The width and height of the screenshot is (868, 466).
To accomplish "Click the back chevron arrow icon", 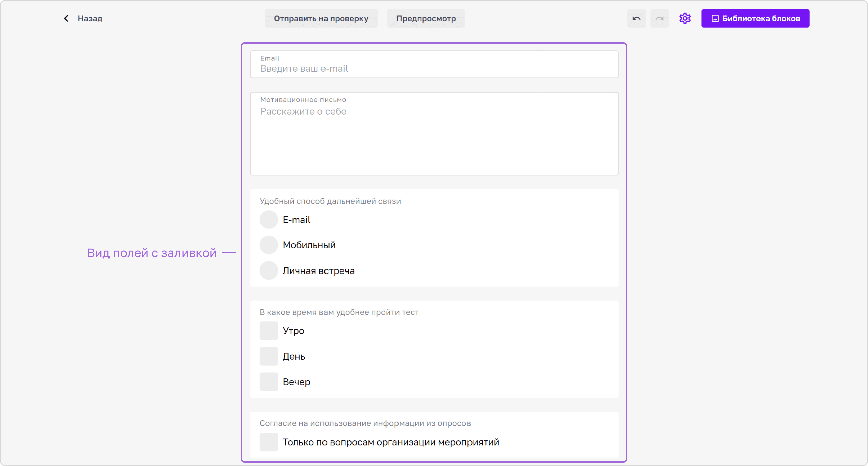I will point(66,18).
